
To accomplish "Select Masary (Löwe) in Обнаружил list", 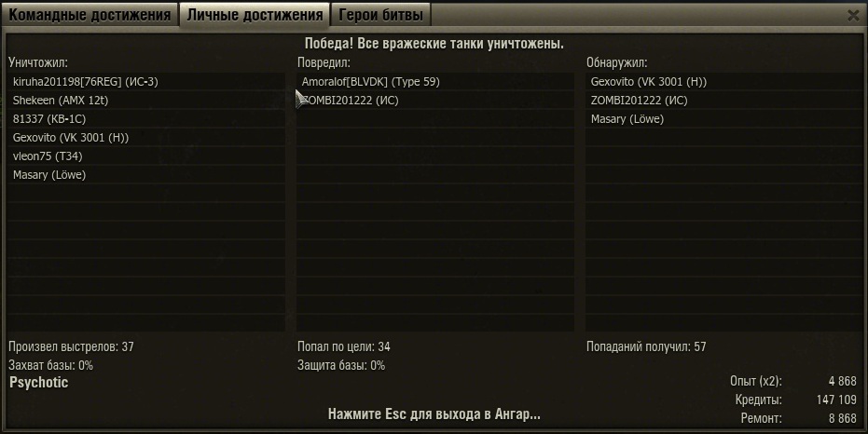I will coord(724,119).
